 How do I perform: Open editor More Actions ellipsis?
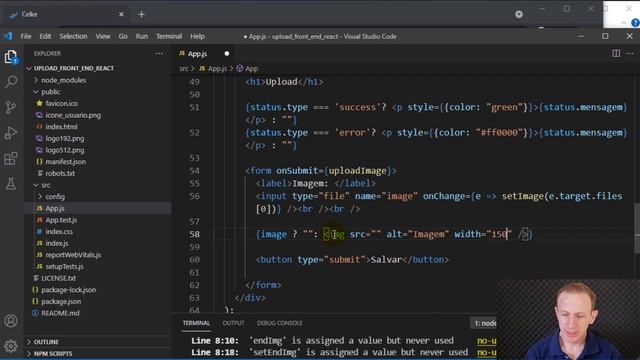point(630,53)
